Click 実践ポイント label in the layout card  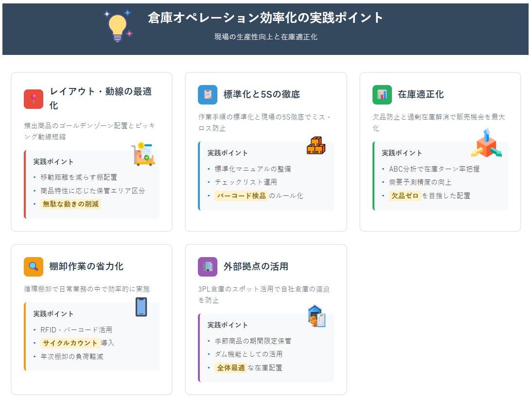coord(53,162)
